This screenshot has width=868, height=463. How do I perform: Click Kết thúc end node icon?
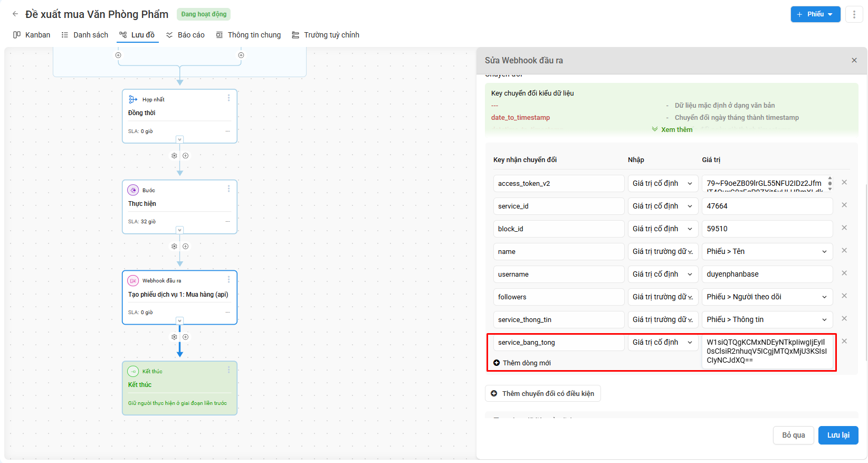click(x=133, y=371)
